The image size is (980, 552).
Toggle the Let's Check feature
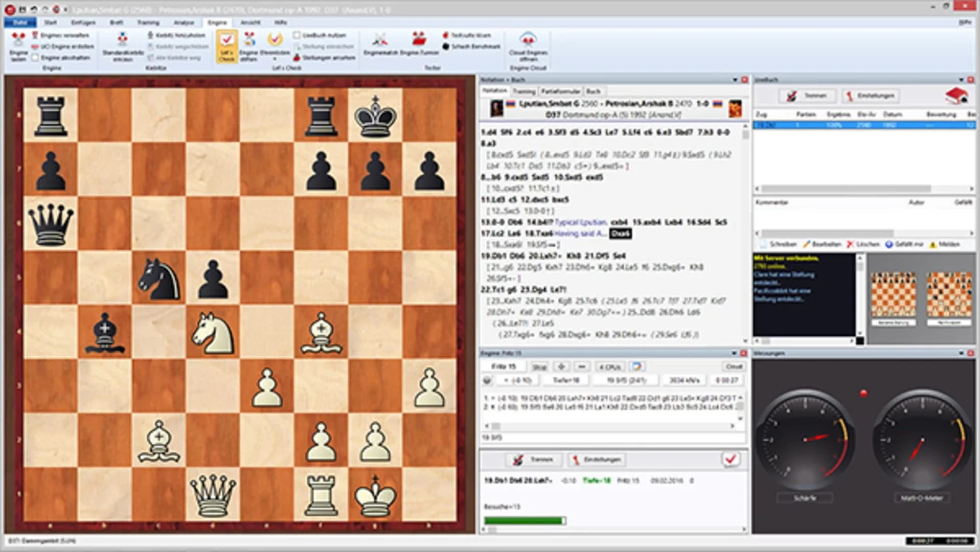pos(228,46)
